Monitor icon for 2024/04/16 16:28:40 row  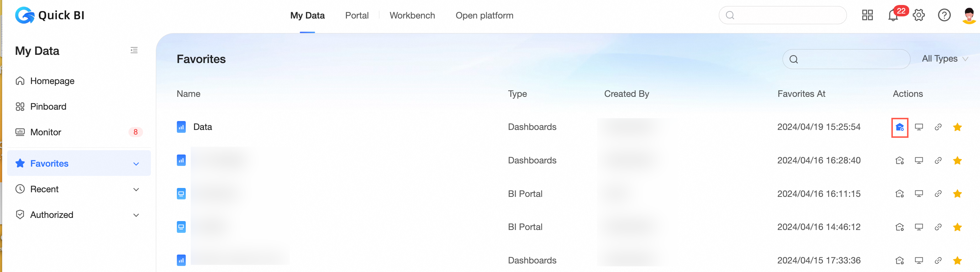pyautogui.click(x=919, y=161)
